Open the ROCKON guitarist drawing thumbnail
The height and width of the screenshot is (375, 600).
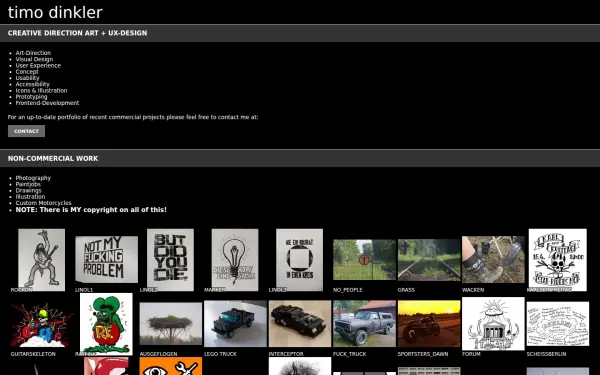(x=41, y=260)
